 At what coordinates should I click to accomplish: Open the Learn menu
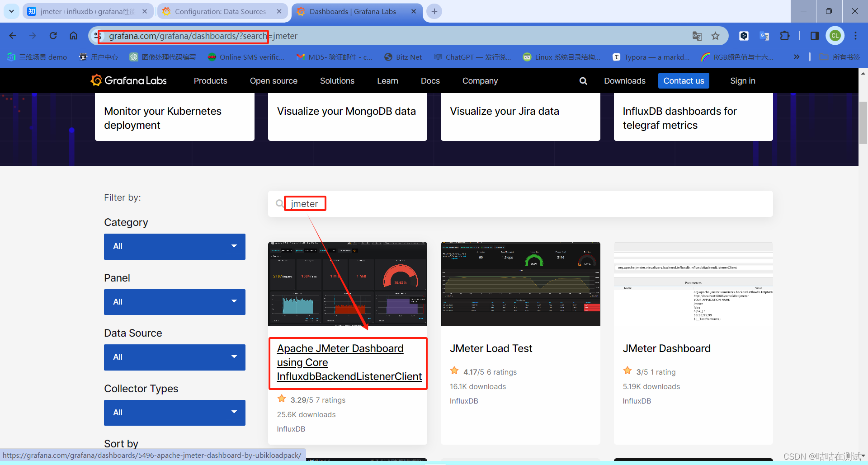[x=387, y=81]
